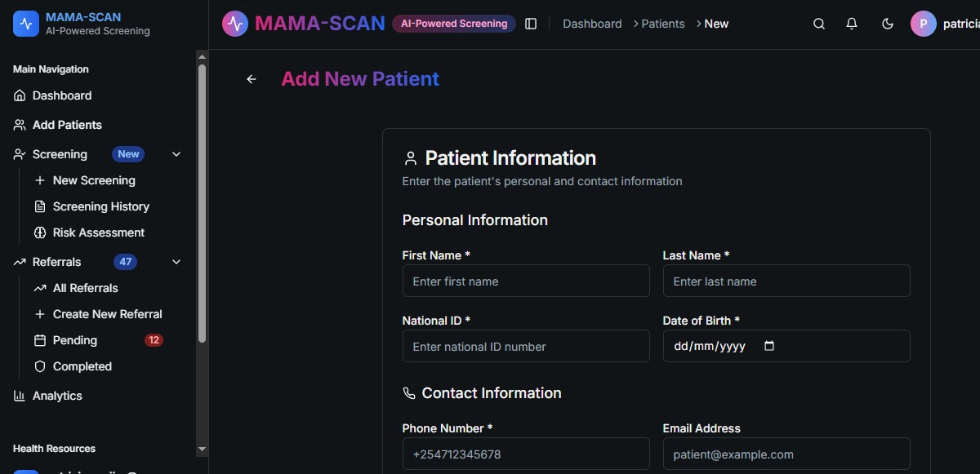
Task: Open the search icon in header
Action: [x=819, y=24]
